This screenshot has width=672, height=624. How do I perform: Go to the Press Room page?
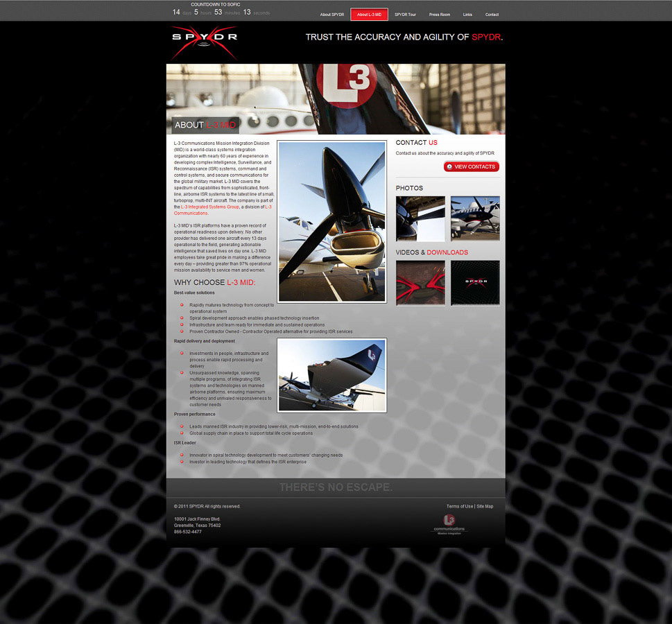pos(439,15)
